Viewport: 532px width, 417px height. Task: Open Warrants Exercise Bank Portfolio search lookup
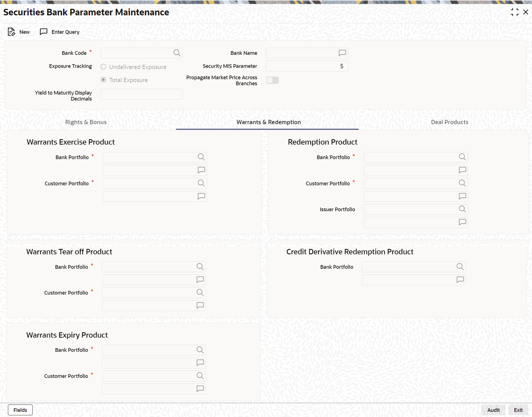pos(201,157)
